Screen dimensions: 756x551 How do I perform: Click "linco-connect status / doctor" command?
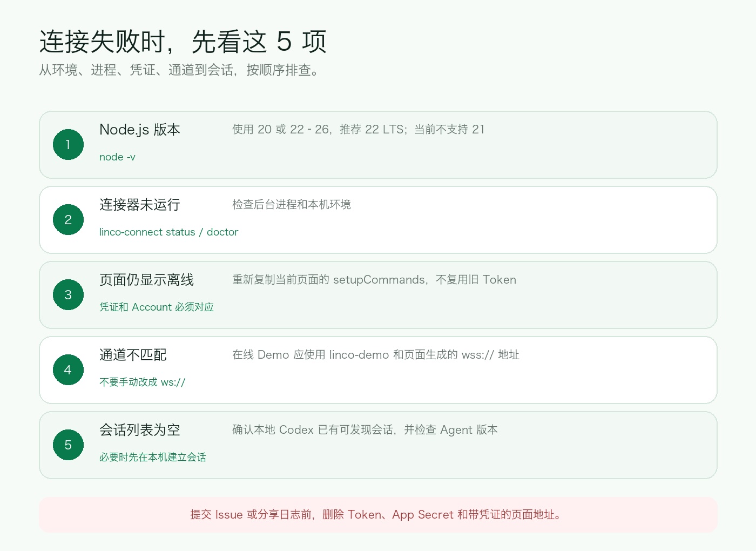coord(168,232)
